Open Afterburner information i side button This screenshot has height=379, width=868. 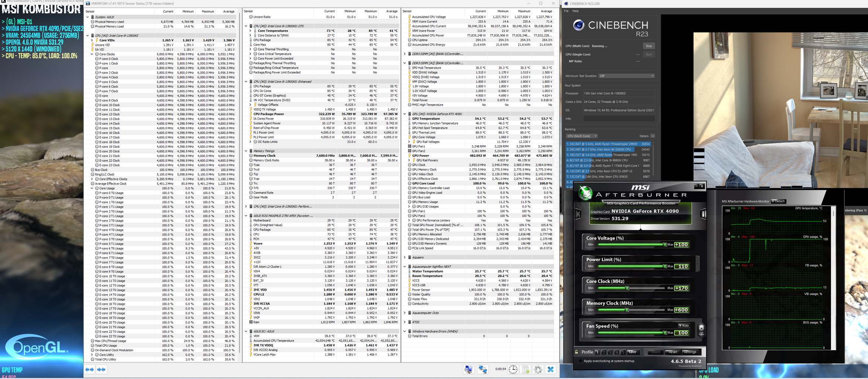(x=703, y=214)
